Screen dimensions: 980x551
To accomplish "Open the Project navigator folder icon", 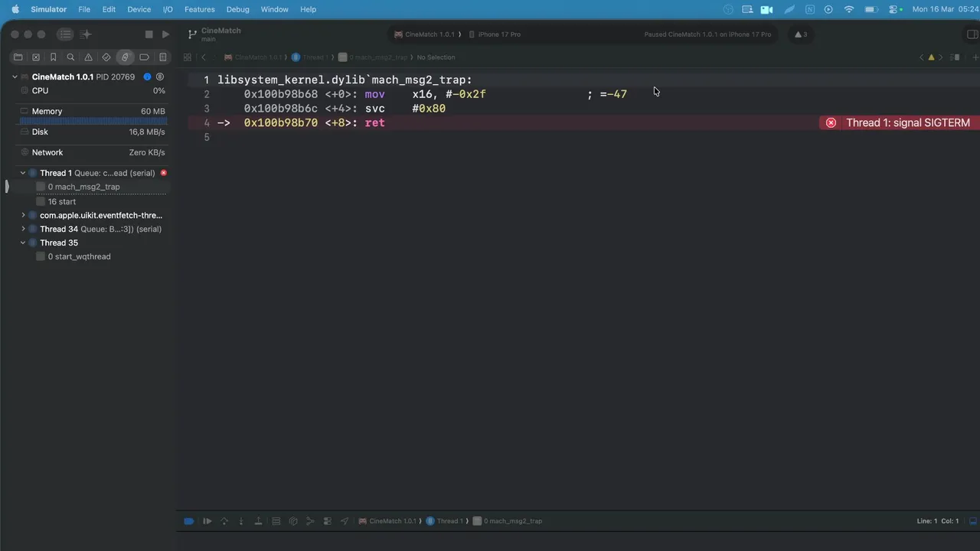I will click(x=18, y=57).
